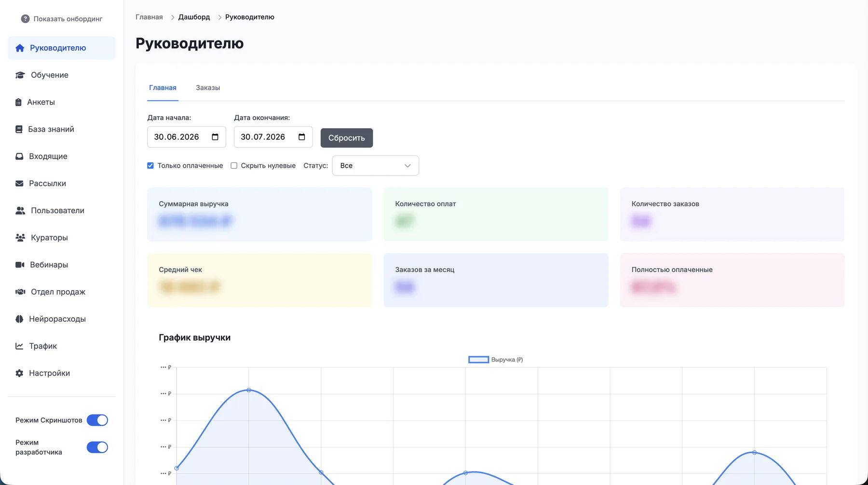
Task: Open Отдел продаж in the sidebar
Action: coord(62,292)
